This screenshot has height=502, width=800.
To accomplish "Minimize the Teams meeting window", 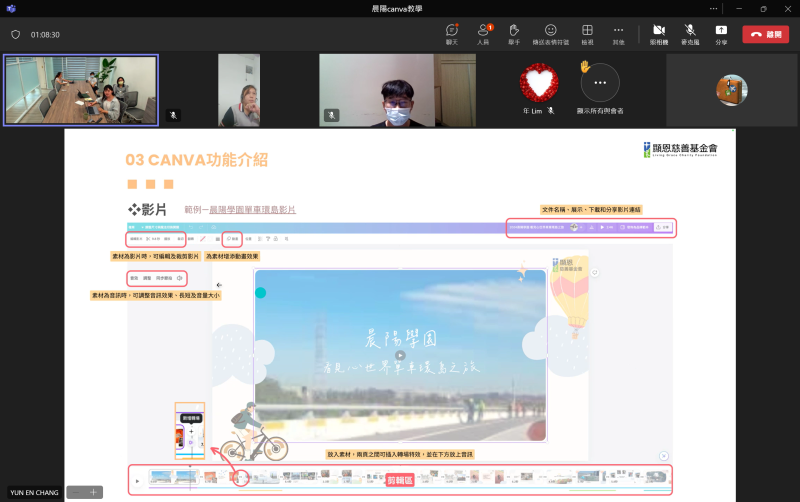I will (739, 9).
